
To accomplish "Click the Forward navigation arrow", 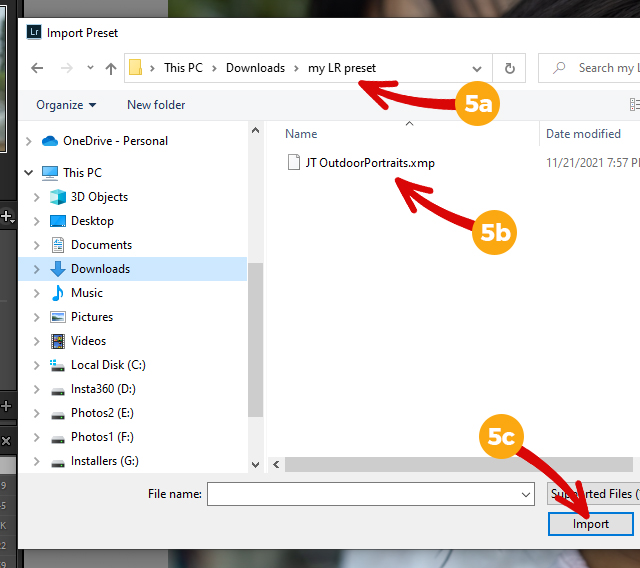I will click(x=67, y=68).
